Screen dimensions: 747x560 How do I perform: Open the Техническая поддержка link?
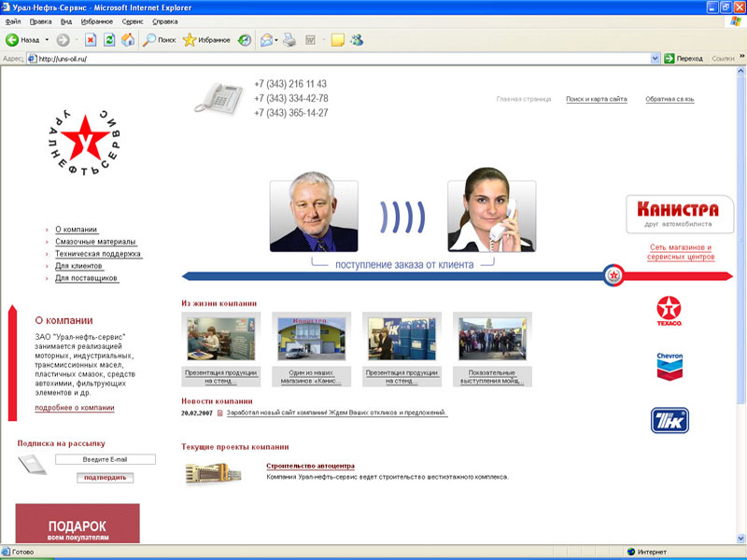98,254
